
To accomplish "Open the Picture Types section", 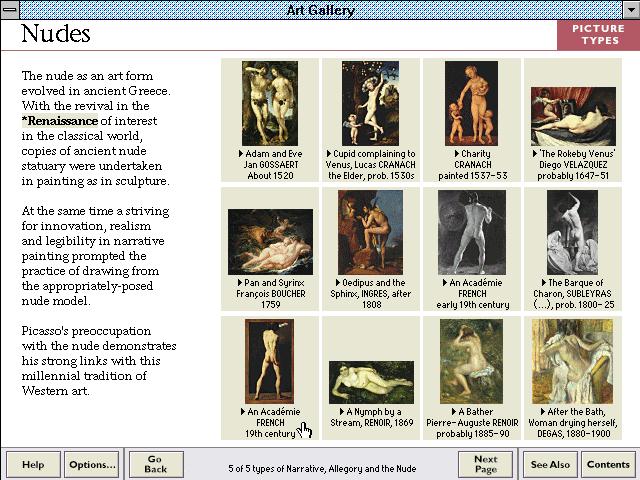I will (598, 35).
